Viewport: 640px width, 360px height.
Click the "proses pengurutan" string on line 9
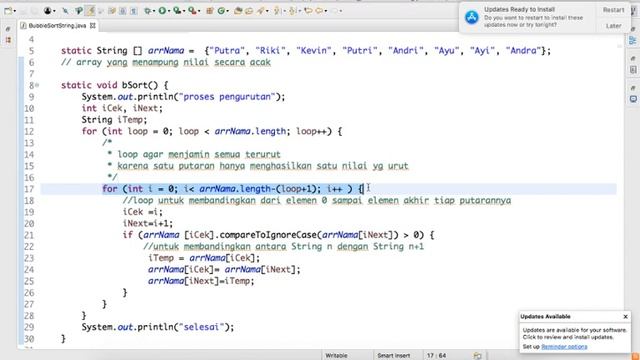point(227,97)
